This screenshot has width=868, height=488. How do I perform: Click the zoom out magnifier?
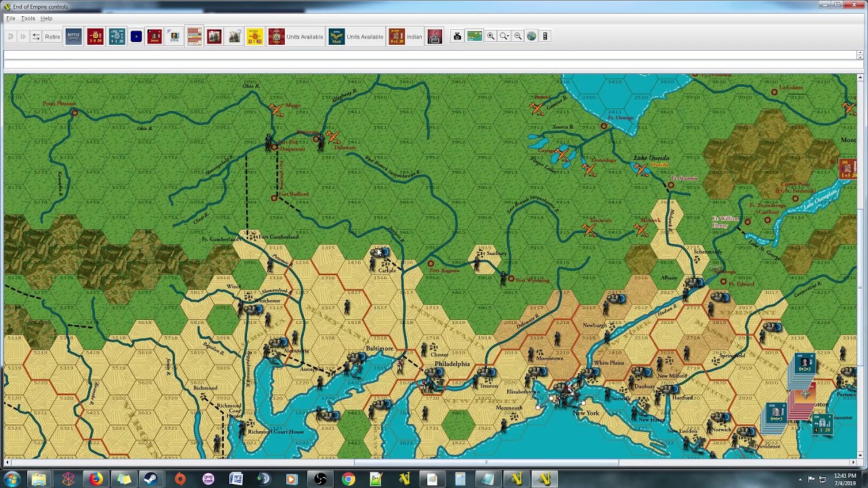(518, 37)
